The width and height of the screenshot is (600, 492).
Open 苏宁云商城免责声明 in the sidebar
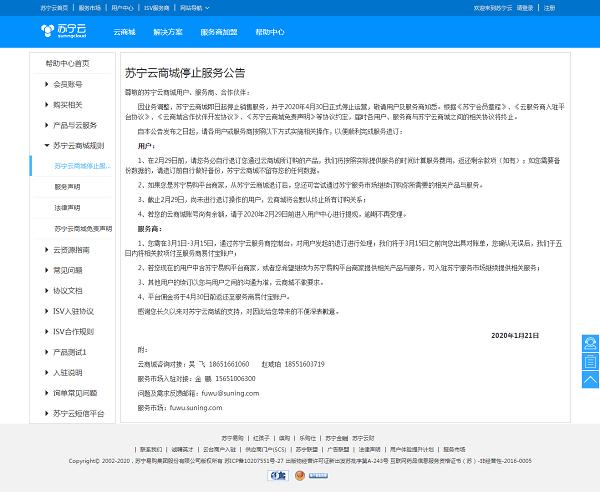[x=83, y=229]
